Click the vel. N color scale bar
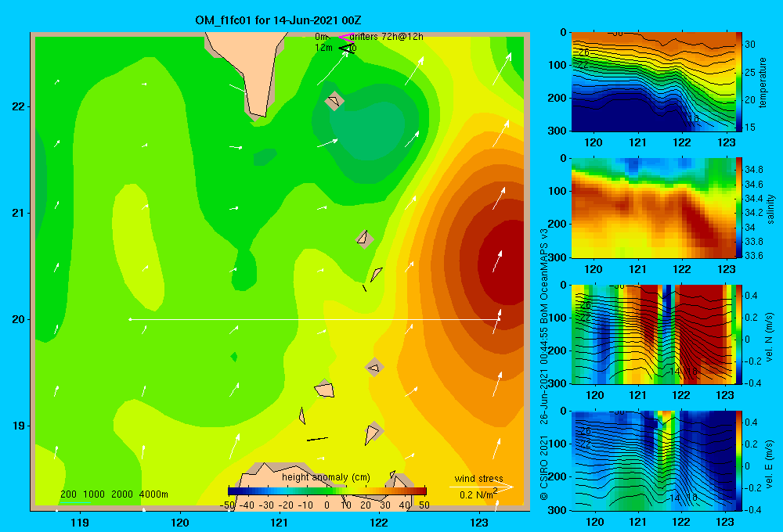 coord(739,334)
